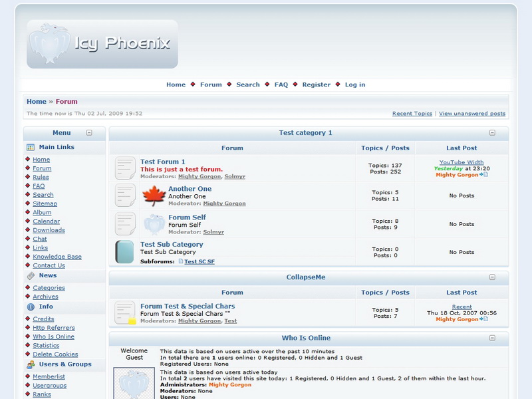Click Delete Cookies in the sidebar
The height and width of the screenshot is (399, 532).
pos(55,354)
